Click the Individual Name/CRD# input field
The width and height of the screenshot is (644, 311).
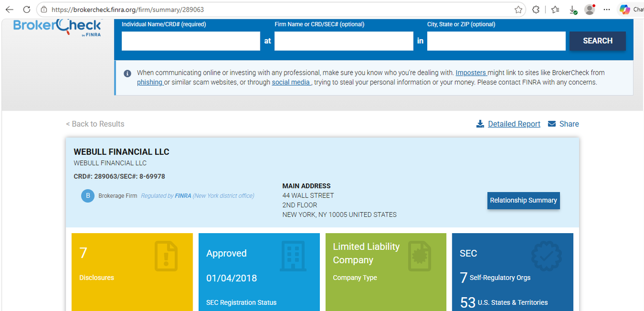[191, 41]
